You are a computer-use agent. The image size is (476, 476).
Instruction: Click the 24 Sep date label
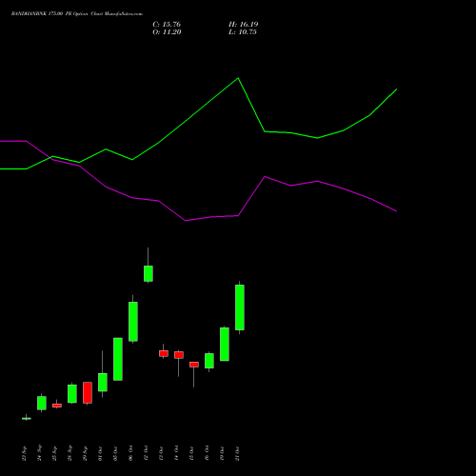point(40,453)
